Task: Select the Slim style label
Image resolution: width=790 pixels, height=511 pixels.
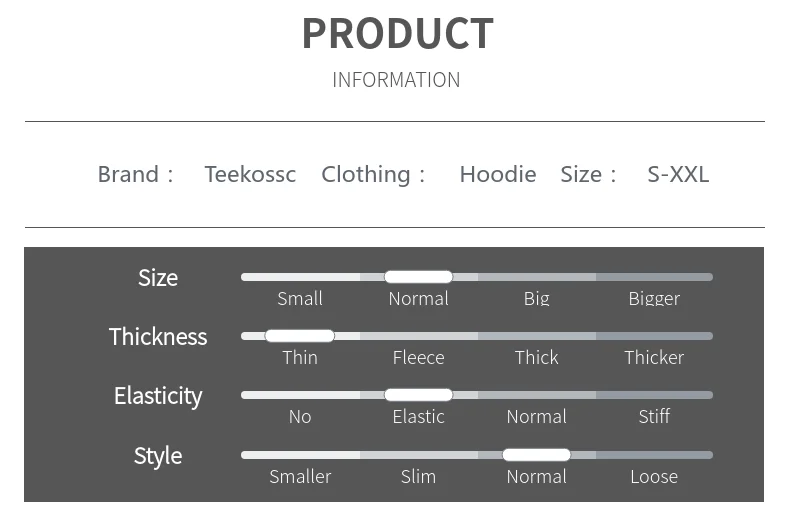Action: pyautogui.click(x=418, y=476)
